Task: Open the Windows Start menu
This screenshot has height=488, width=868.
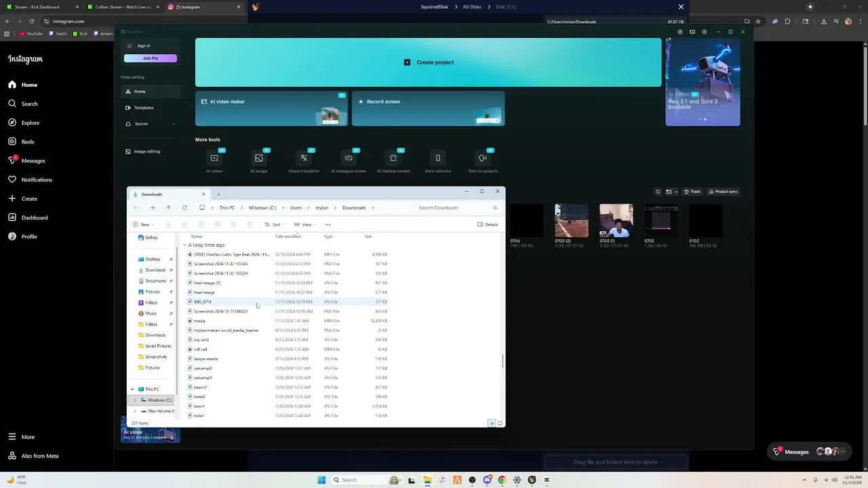Action: [x=321, y=480]
